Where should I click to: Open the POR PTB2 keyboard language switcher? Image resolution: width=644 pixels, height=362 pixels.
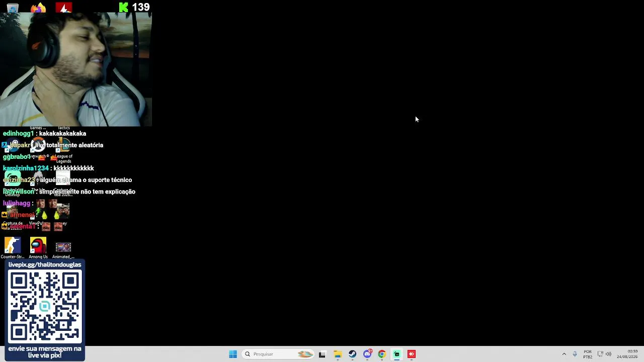tap(588, 354)
